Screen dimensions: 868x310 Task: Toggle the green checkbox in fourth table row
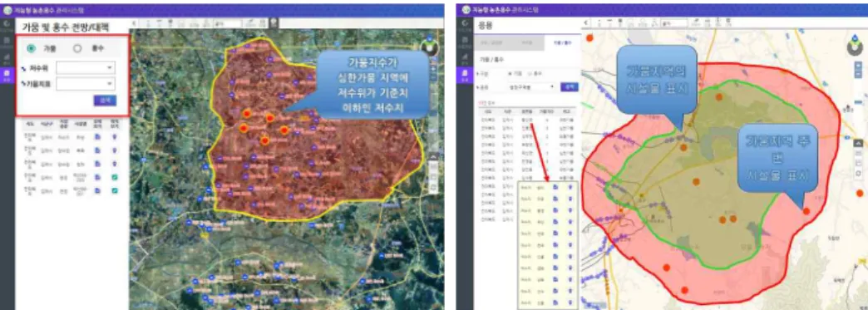coord(114,177)
